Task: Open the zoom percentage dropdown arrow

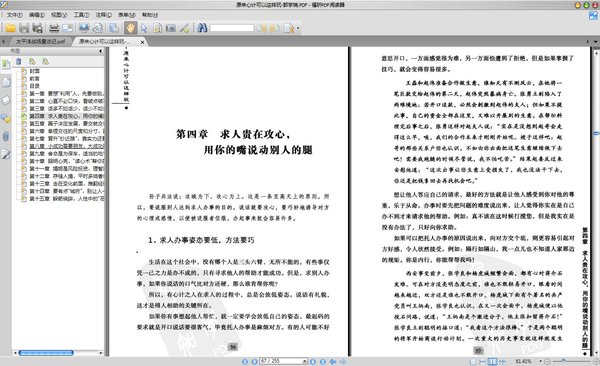Action: pos(540,361)
